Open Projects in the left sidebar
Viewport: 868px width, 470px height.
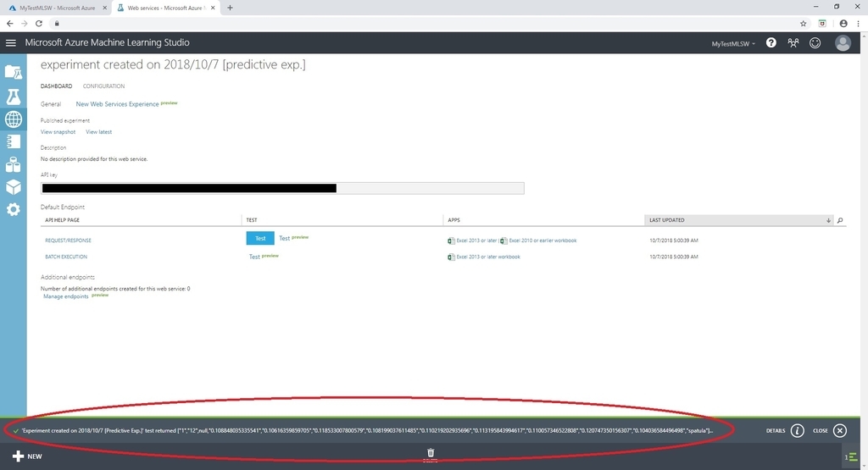coord(14,72)
